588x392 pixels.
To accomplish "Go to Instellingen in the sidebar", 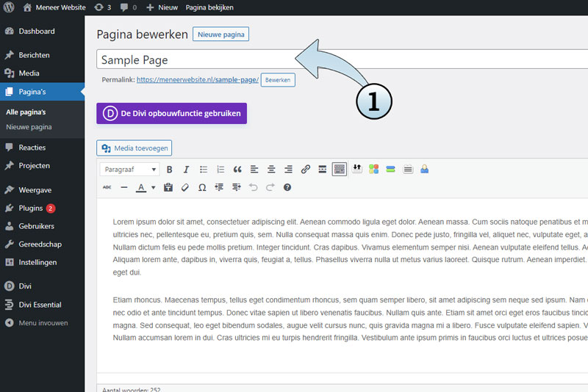I will [37, 262].
